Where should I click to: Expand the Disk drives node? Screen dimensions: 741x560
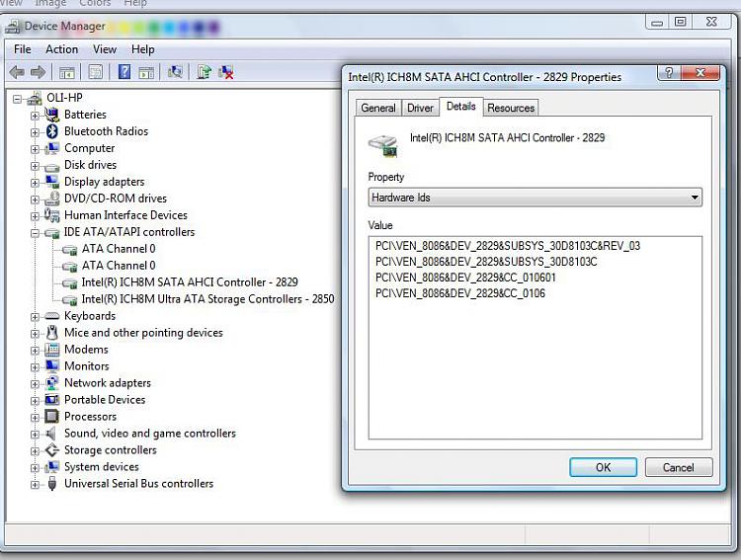35,166
